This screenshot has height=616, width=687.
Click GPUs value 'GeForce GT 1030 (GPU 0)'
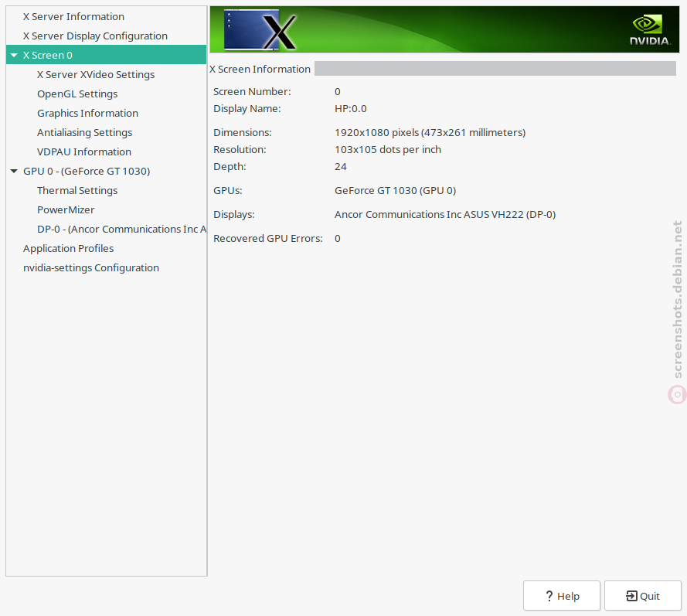point(395,191)
